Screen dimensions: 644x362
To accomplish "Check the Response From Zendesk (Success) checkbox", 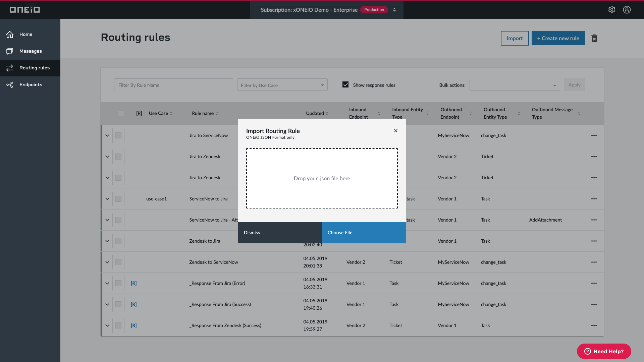I will [118, 325].
